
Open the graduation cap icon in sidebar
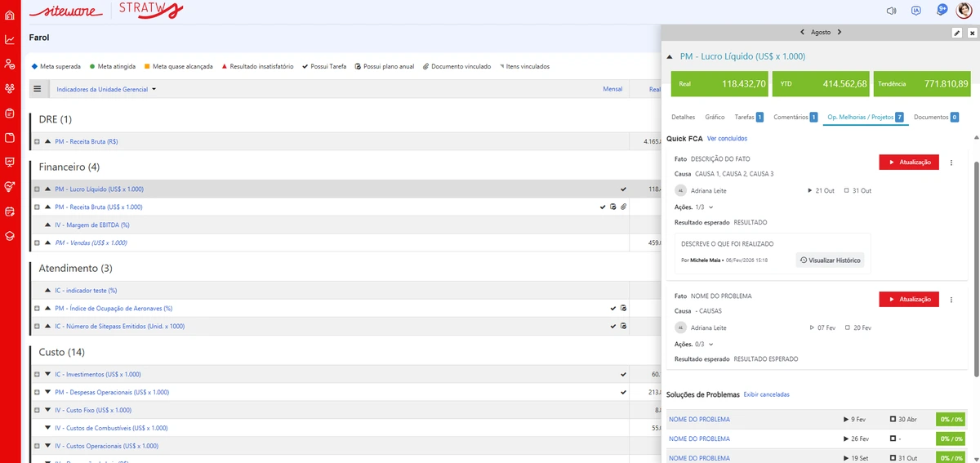click(10, 235)
